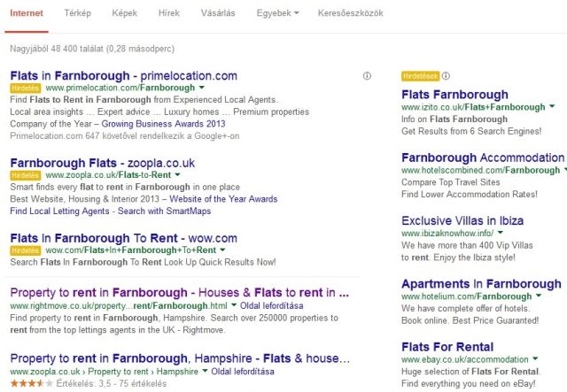Click the 'Értékelés: 3,5 - 75 értékelés' text

click(112, 384)
